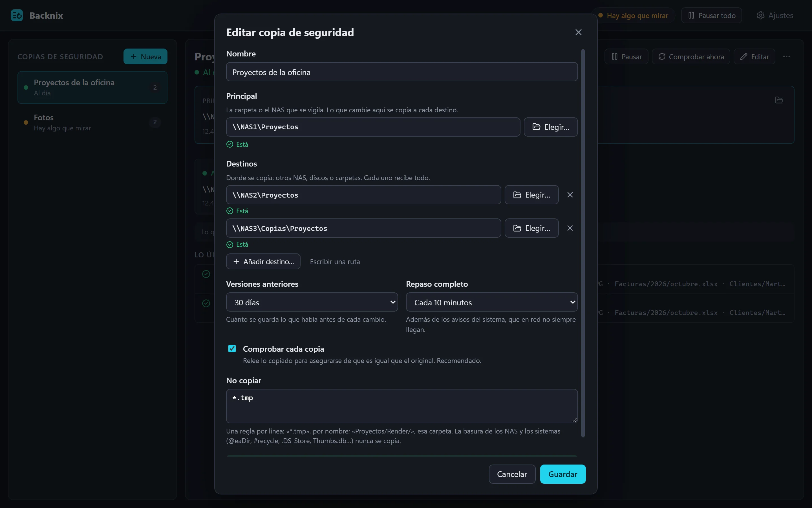Click the Backnix logo icon
The image size is (812, 508).
(x=17, y=16)
